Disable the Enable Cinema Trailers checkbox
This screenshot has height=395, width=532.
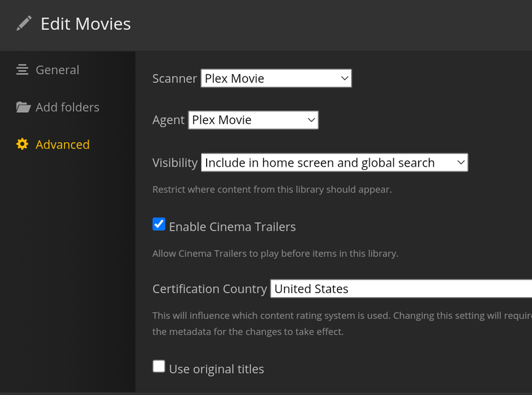(x=159, y=224)
